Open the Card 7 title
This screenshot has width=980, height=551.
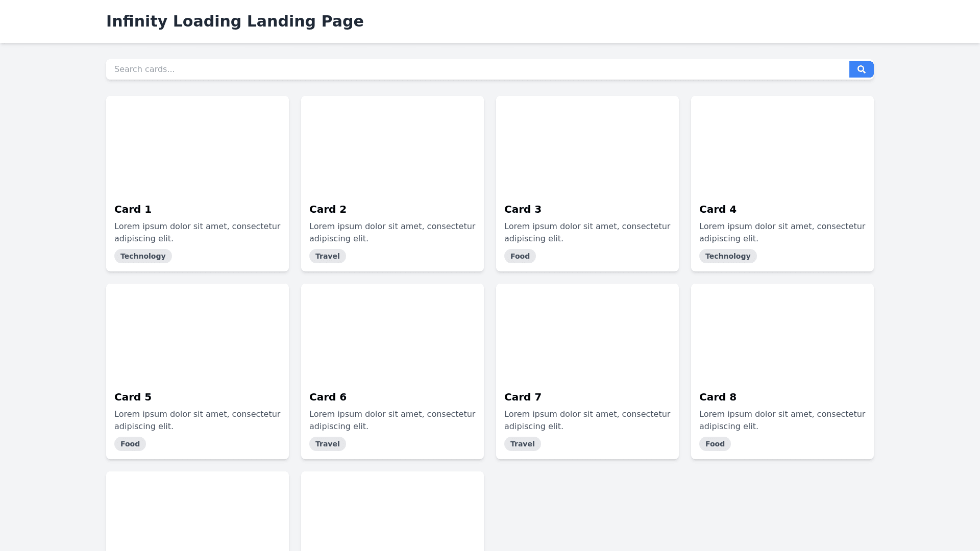[x=523, y=397]
